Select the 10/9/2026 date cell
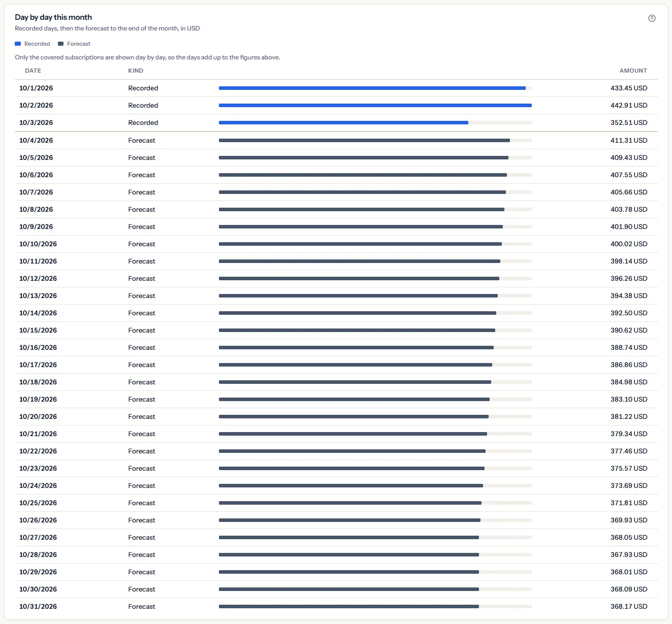 (36, 226)
